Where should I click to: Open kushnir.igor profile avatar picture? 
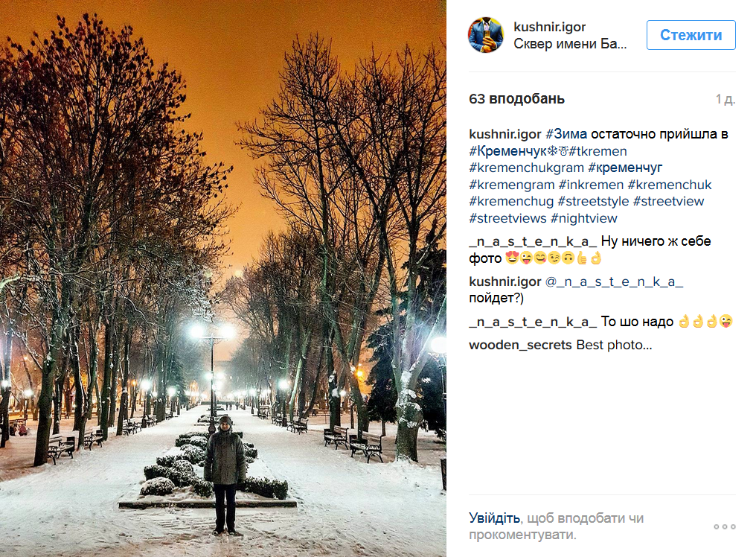tap(486, 35)
